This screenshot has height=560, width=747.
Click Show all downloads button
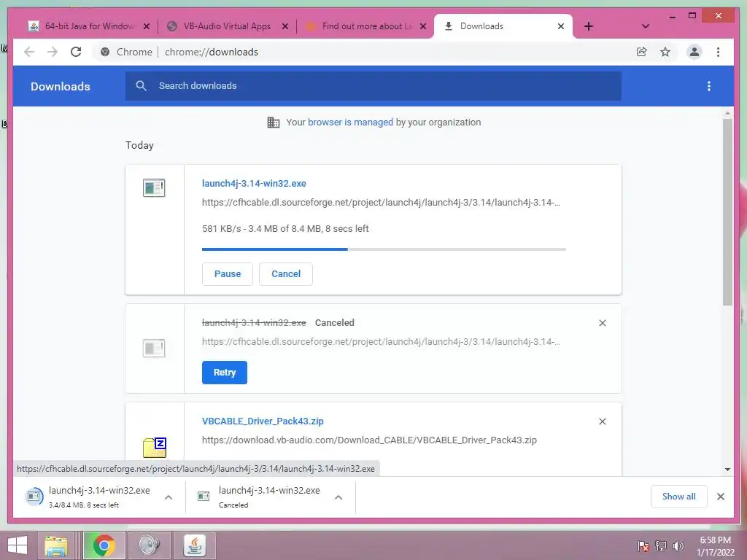(679, 497)
